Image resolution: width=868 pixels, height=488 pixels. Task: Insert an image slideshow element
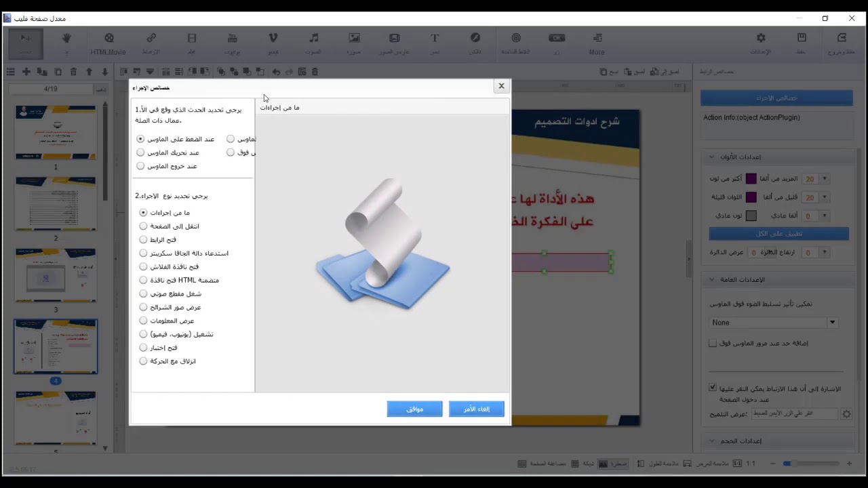coord(395,43)
